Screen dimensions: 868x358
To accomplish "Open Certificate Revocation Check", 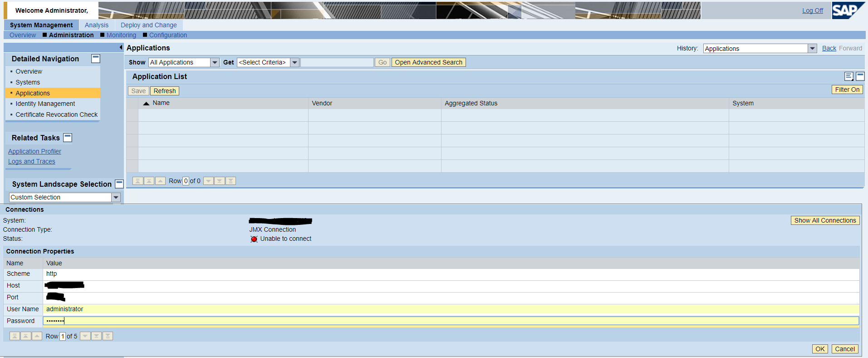I will [57, 115].
